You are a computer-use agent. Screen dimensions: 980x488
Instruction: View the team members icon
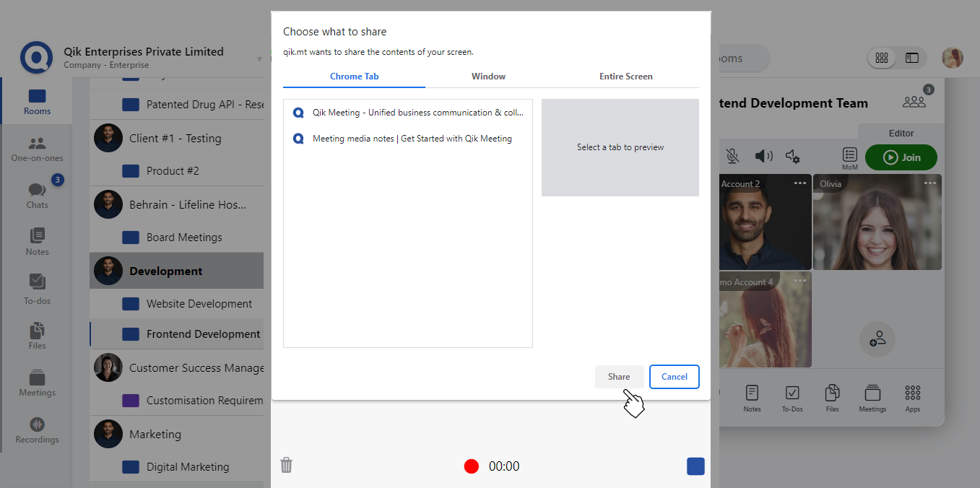914,100
